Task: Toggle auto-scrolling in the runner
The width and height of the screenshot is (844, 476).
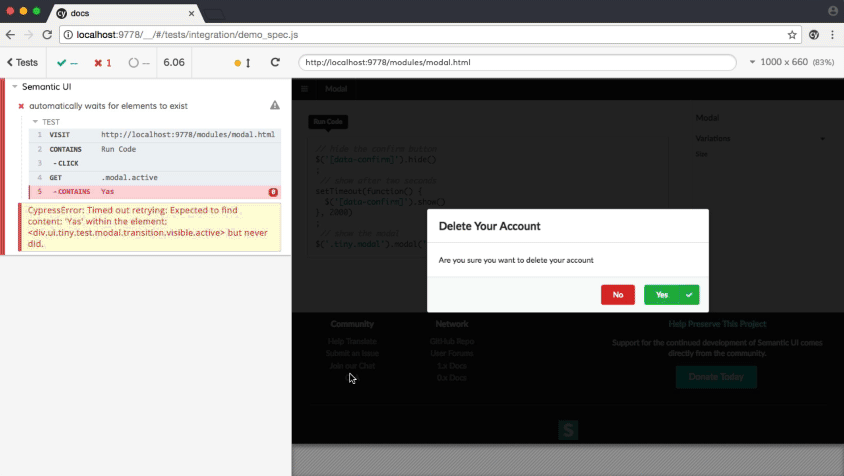Action: 242,63
